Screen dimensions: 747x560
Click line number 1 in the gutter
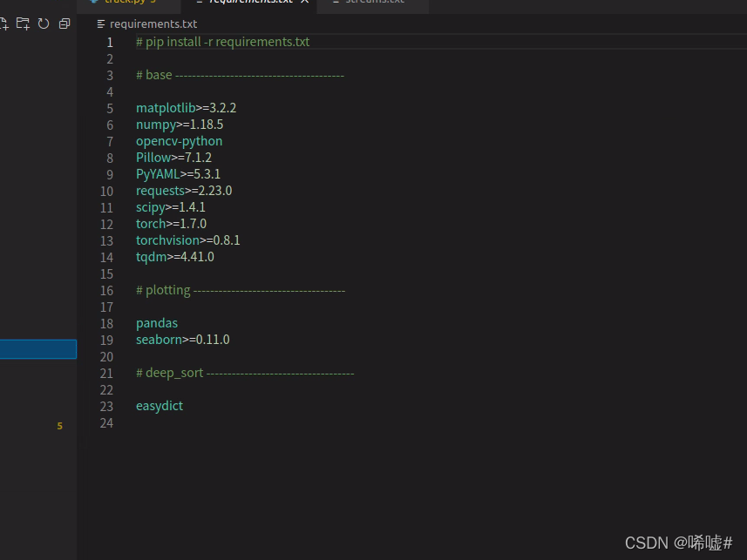point(110,43)
